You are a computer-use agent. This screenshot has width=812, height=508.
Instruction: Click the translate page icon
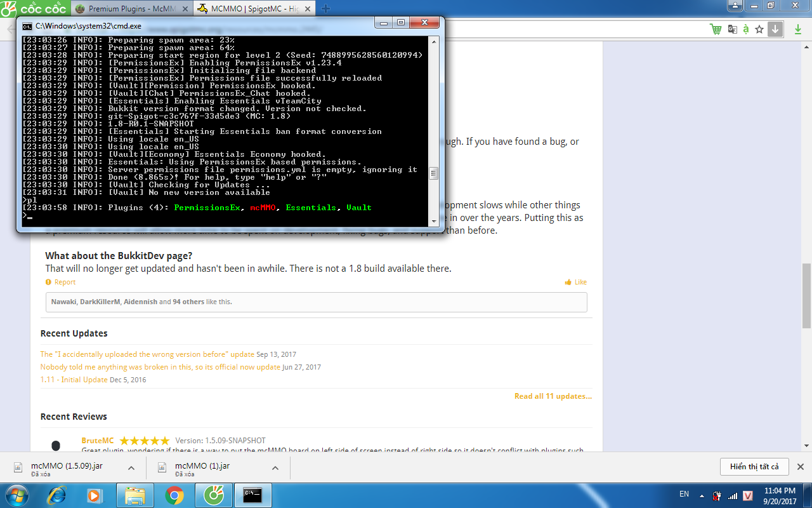[x=733, y=29]
